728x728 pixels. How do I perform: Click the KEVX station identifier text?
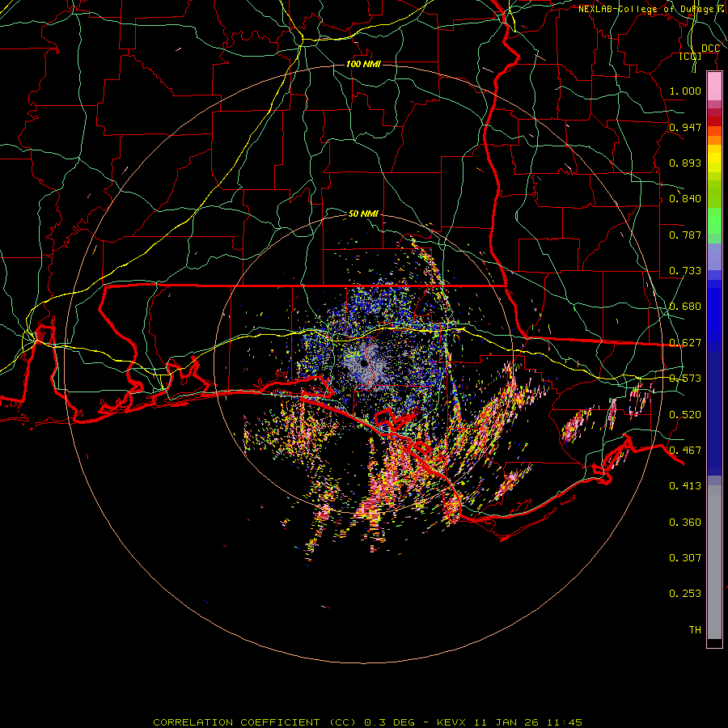coord(451,722)
